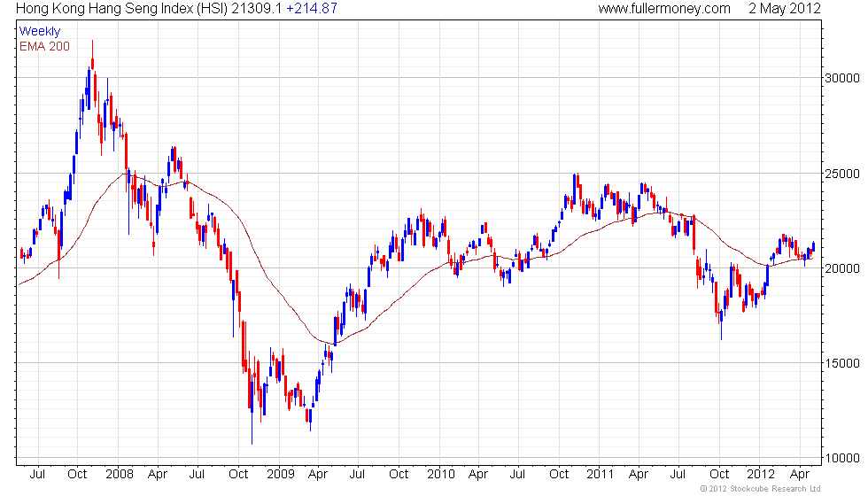Click the 30000 price axis label
Viewport: 868px width, 496px height.
click(x=842, y=78)
